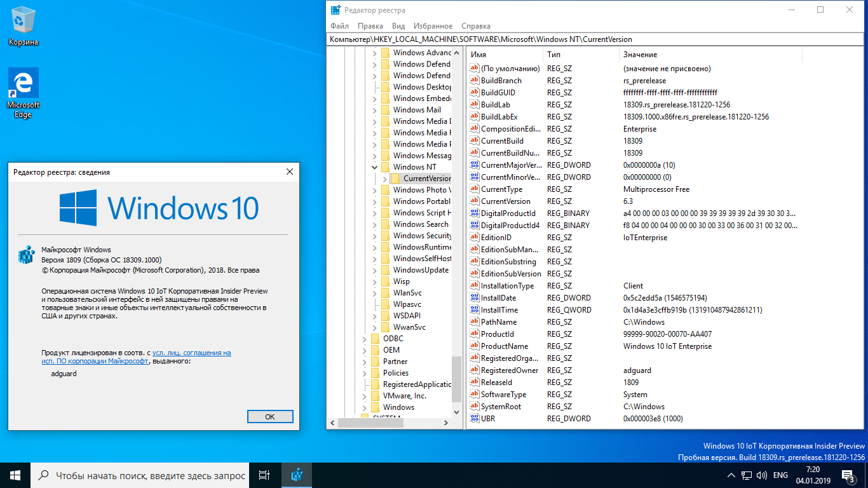The image size is (868, 488).
Task: Click the Windows NT folder icon
Action: click(x=385, y=167)
